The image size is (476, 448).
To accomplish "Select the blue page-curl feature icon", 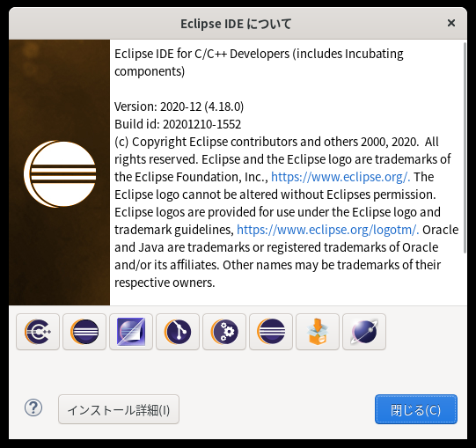I will tap(131, 332).
